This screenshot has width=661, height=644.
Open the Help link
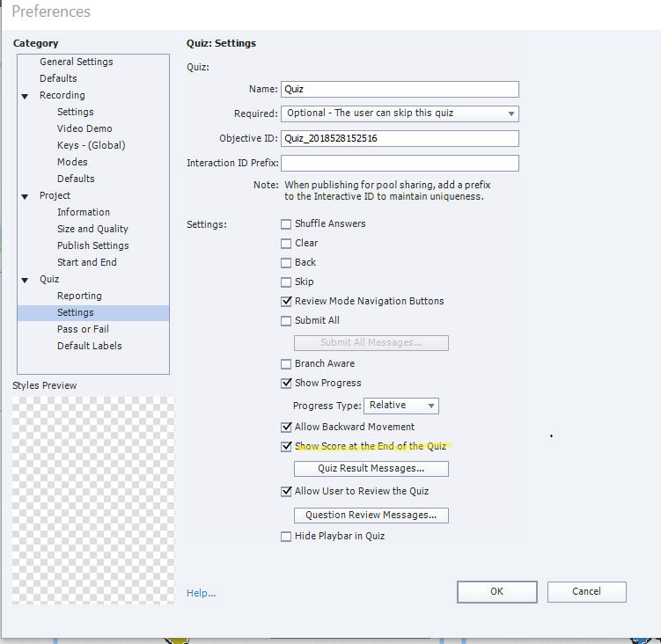(x=201, y=593)
